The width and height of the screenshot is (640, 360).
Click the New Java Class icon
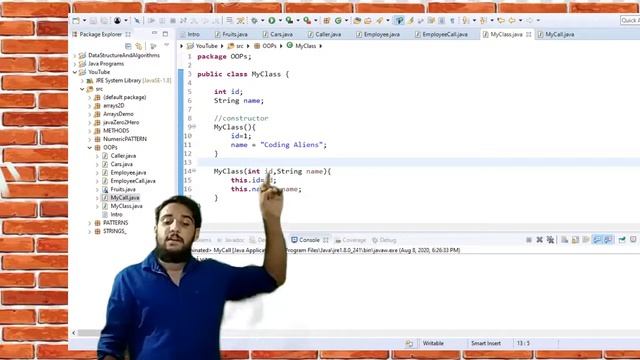click(x=338, y=20)
